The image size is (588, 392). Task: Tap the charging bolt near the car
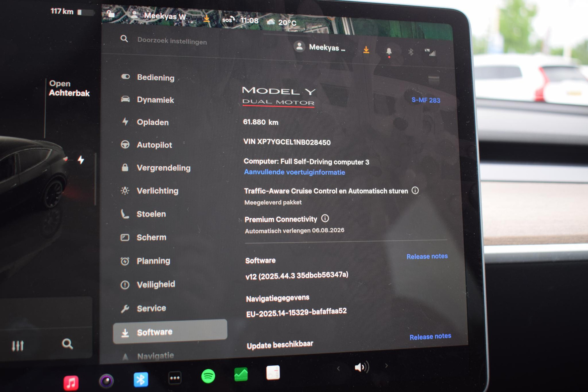pos(81,160)
